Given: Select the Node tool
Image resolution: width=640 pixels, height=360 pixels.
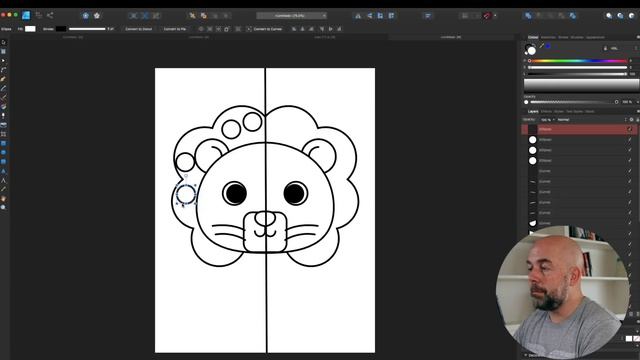Looking at the screenshot, I should point(4,60).
